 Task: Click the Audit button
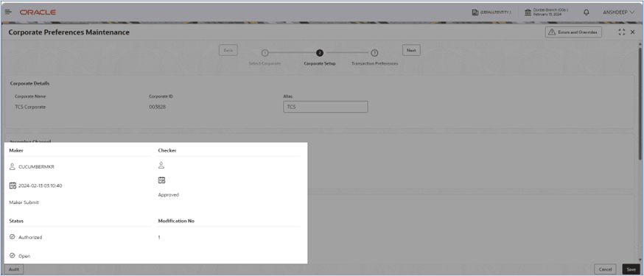point(14,269)
